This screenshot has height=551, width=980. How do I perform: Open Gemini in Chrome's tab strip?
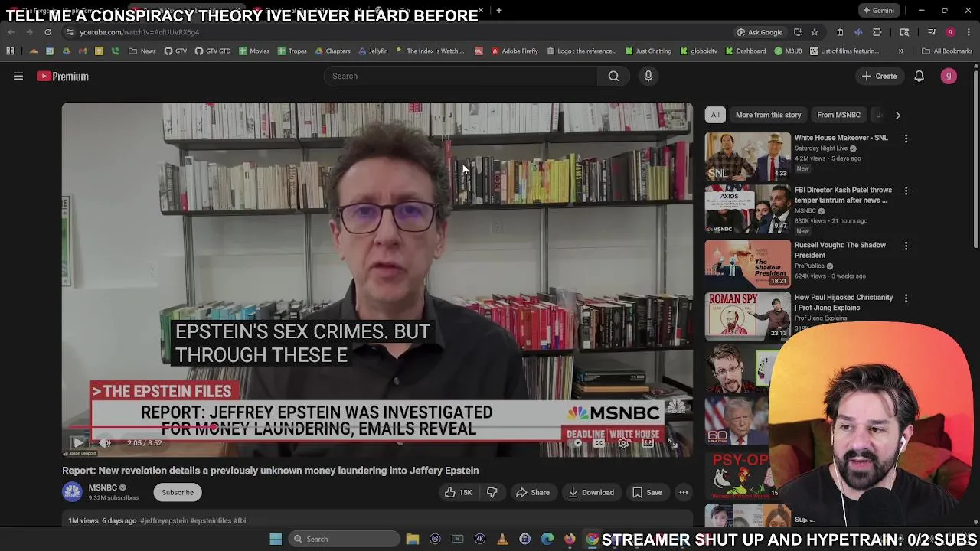coord(877,11)
